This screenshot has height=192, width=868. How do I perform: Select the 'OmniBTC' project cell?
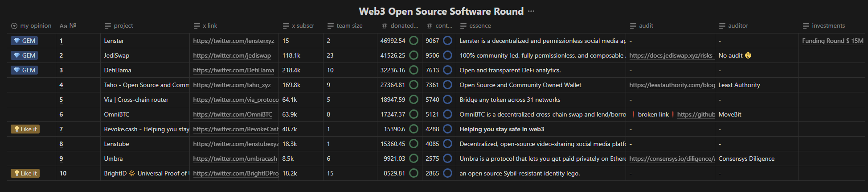pyautogui.click(x=145, y=114)
